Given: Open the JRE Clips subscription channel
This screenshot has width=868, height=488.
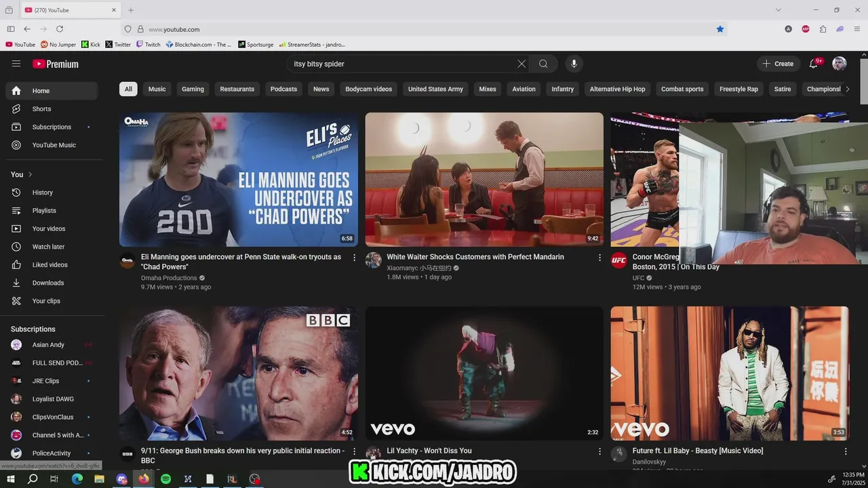Looking at the screenshot, I should [x=52, y=381].
